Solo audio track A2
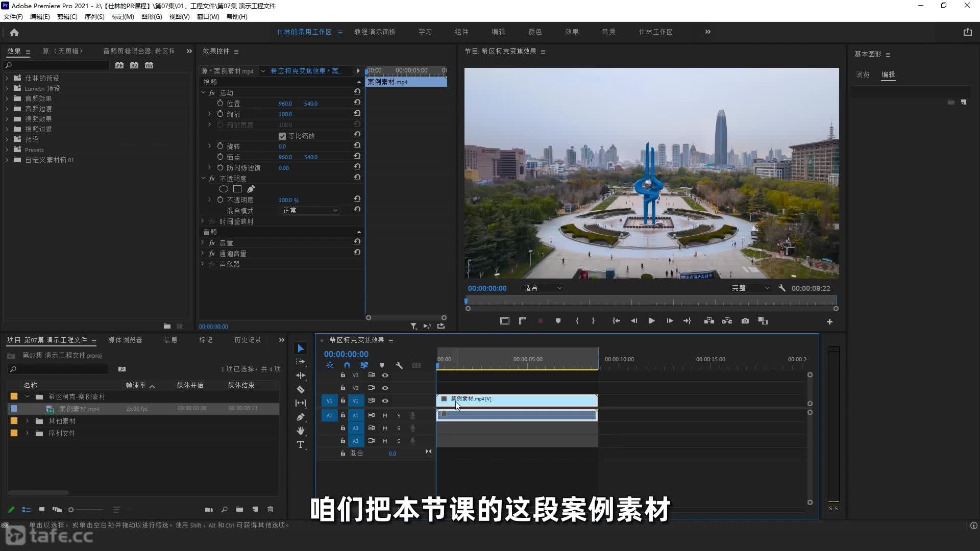This screenshot has width=980, height=551. coord(399,428)
